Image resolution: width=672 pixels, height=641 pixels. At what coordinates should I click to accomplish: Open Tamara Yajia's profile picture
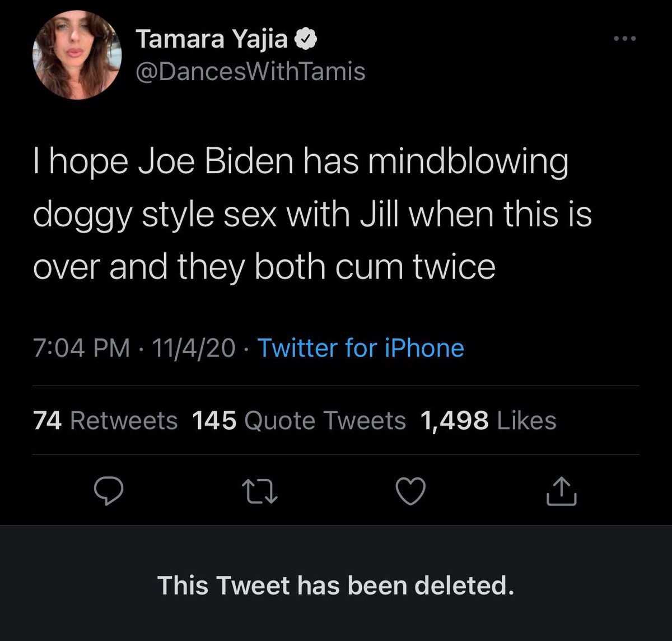78,55
